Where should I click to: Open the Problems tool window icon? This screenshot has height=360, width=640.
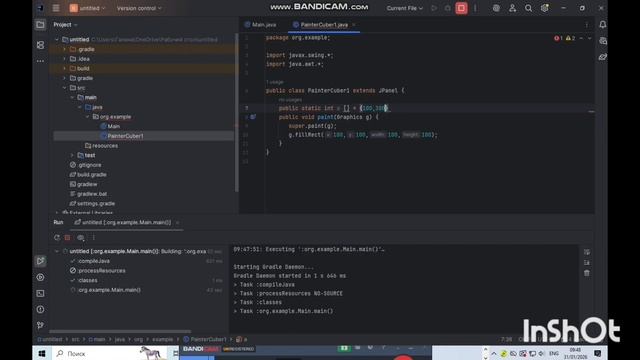pos(40,309)
